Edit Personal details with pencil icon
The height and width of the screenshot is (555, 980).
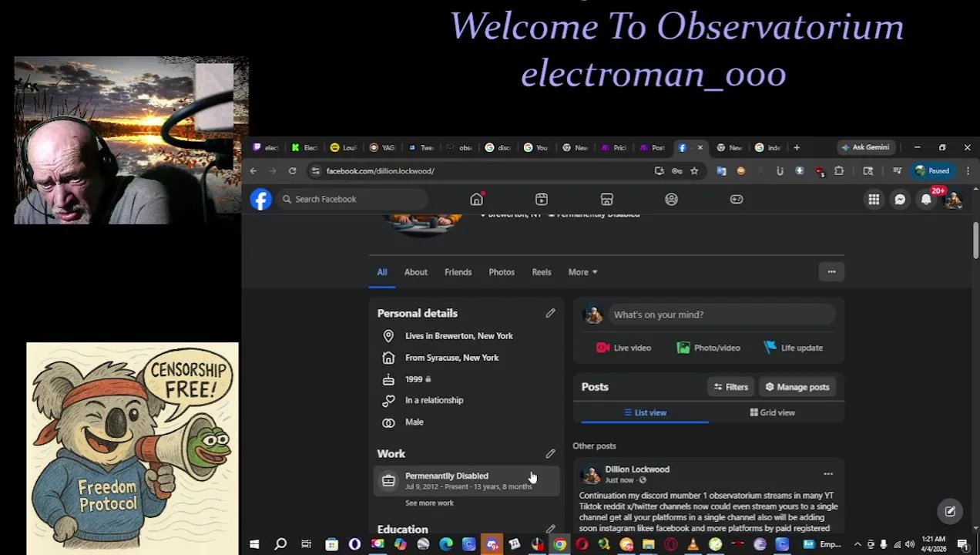(x=550, y=313)
